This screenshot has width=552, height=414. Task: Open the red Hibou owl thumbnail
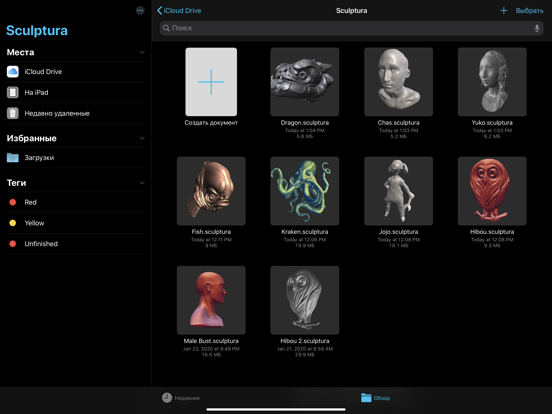click(x=492, y=191)
